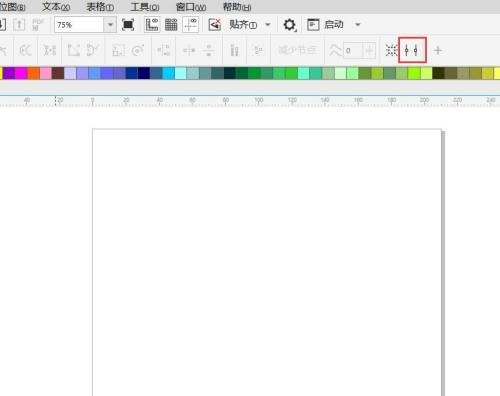Click the join two nodes icon
This screenshot has width=500, height=396.
[x=26, y=51]
